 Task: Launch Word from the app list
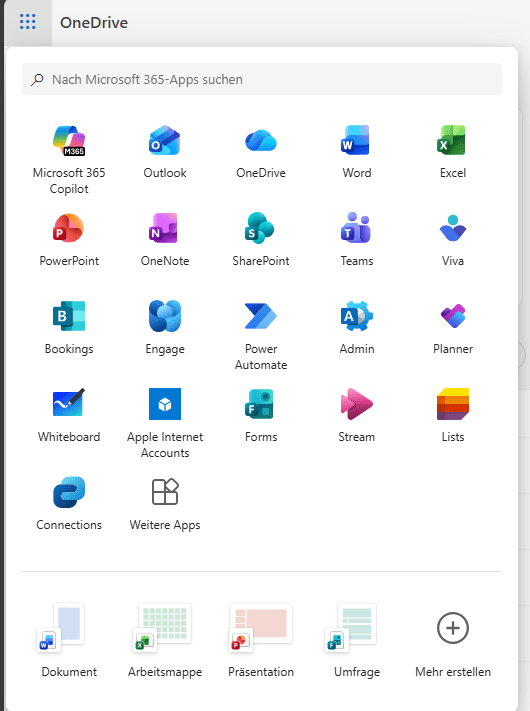357,152
